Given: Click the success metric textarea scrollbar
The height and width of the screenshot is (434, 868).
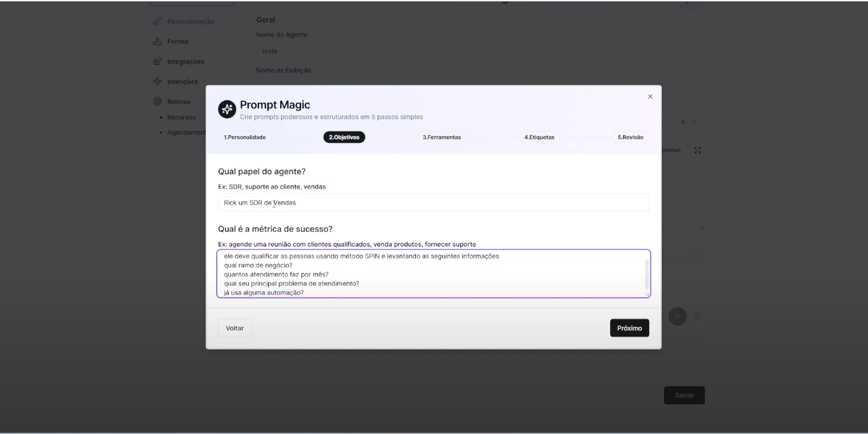Looking at the screenshot, I should [647, 274].
